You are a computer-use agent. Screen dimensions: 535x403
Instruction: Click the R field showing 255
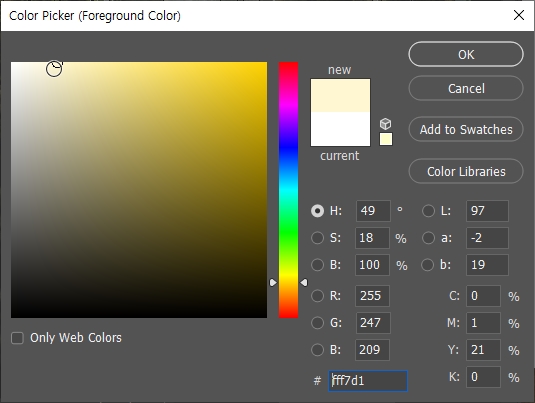pyautogui.click(x=373, y=296)
